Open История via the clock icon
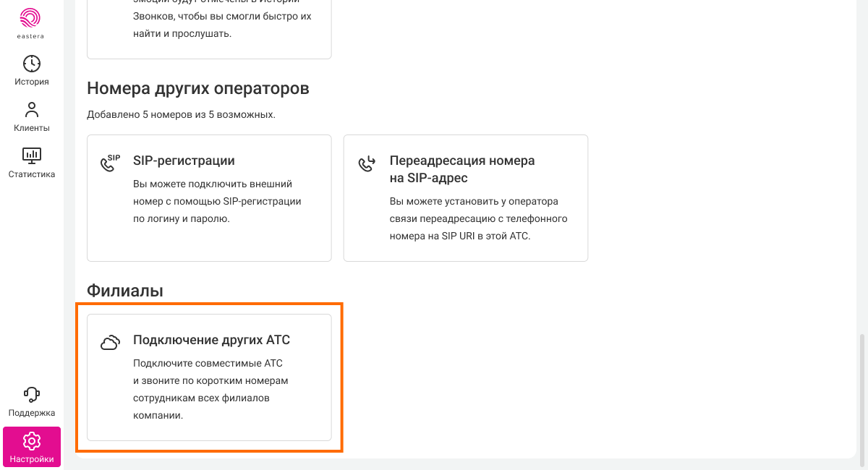868x470 pixels. point(32,64)
